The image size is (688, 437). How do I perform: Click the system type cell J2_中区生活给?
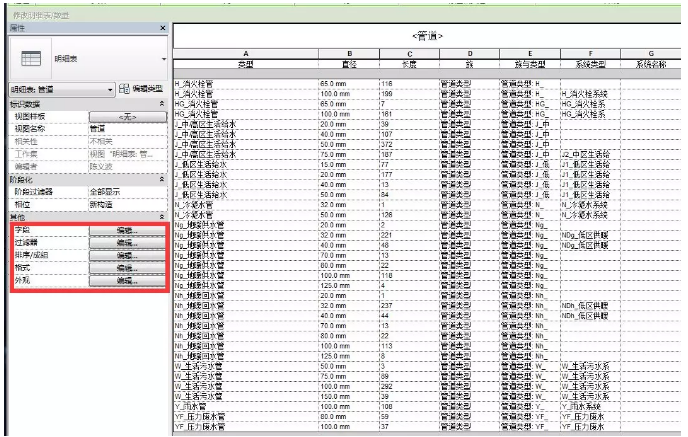click(x=591, y=154)
